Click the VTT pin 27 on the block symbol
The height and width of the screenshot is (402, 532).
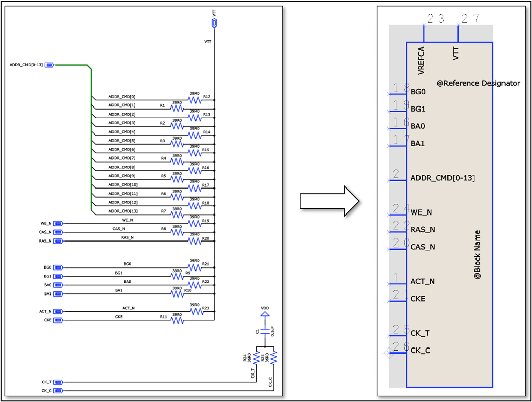[x=458, y=33]
